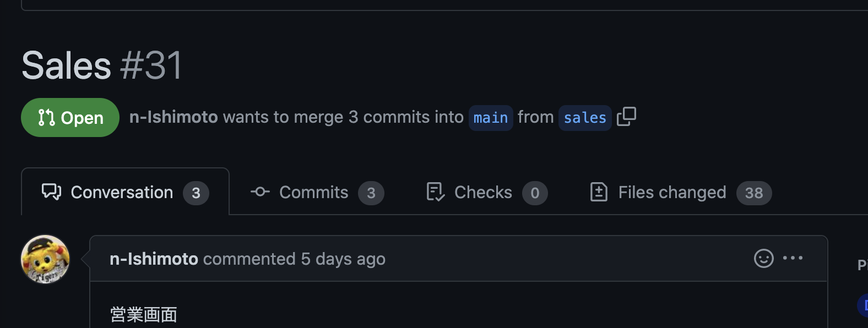Open n-Ishimoto profile from merge description
The width and height of the screenshot is (868, 328).
(173, 117)
